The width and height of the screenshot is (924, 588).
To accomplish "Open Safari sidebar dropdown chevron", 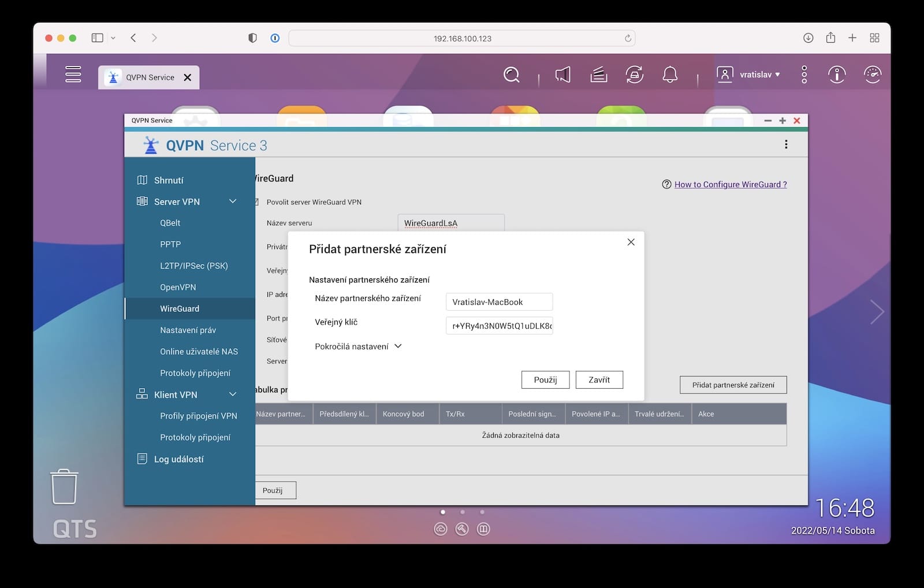I will click(x=113, y=38).
